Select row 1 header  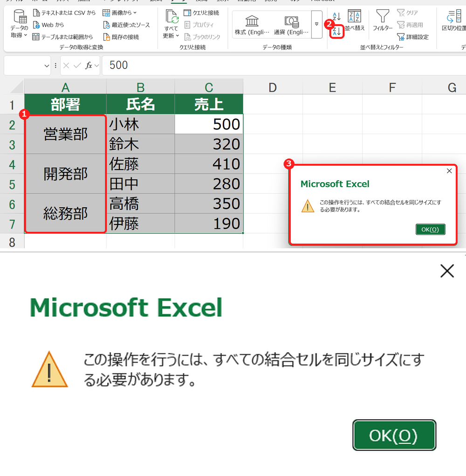pyautogui.click(x=12, y=105)
